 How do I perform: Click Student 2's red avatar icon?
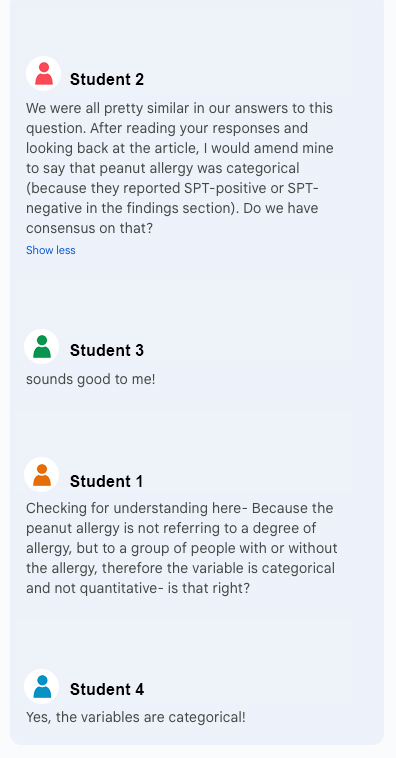coord(44,73)
